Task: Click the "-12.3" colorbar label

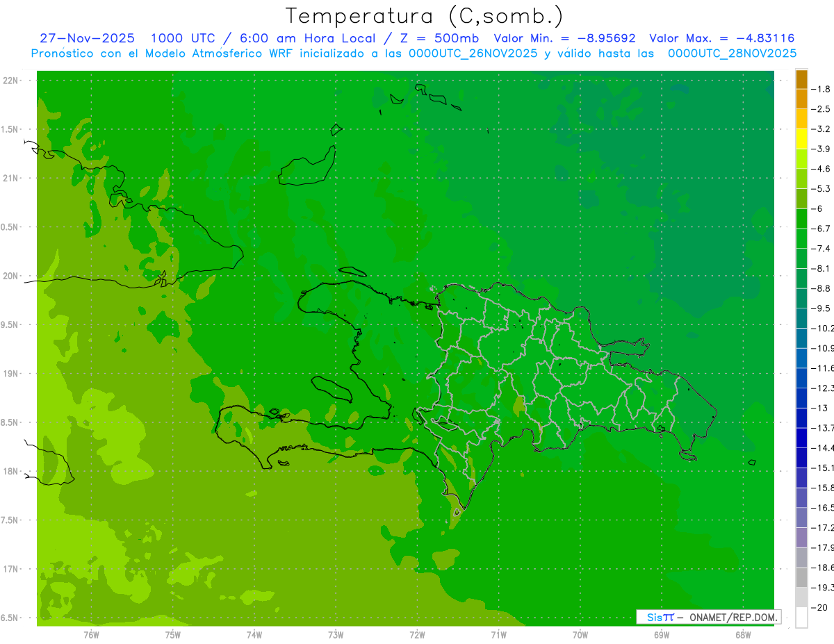Action: pos(824,388)
